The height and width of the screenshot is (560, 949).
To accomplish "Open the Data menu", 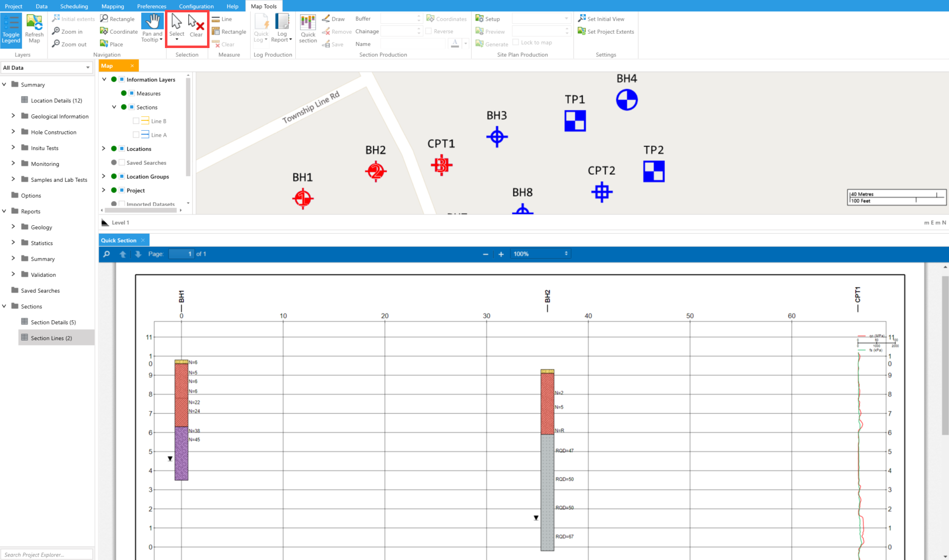I will click(42, 6).
